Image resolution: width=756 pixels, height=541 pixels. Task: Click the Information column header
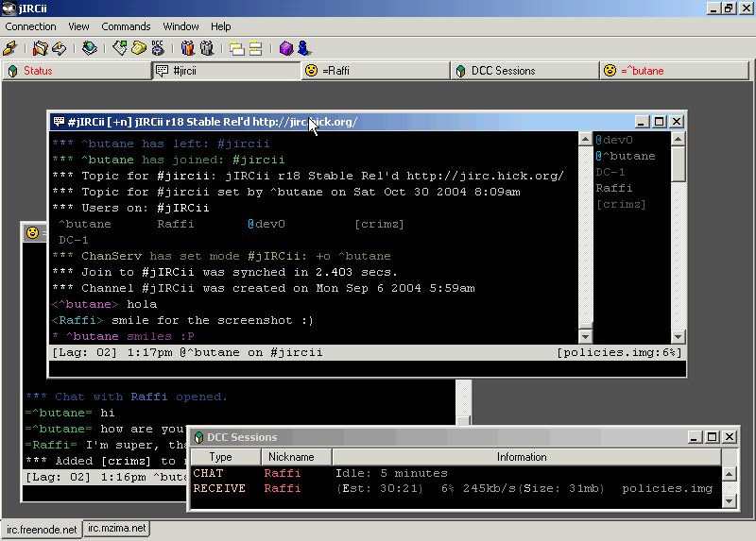tap(526, 457)
